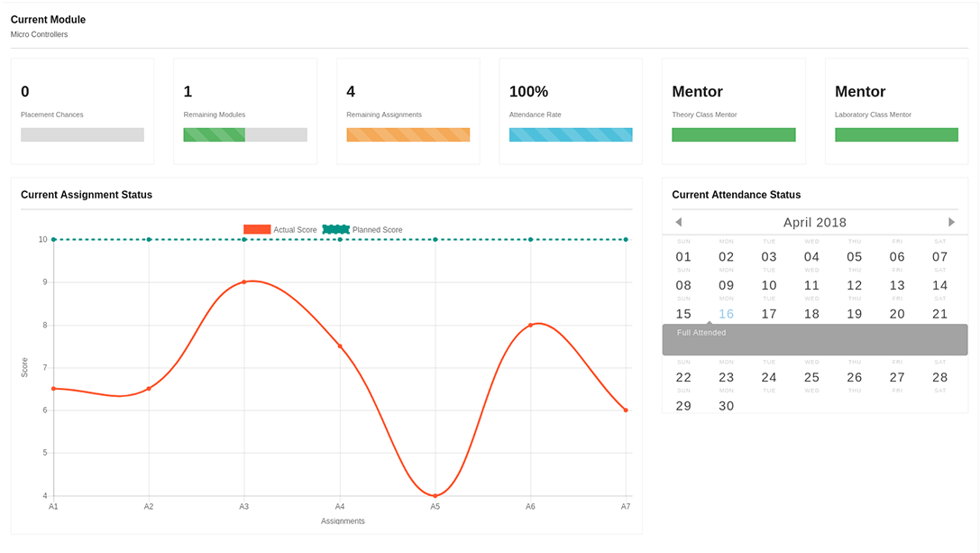The height and width of the screenshot is (553, 980).
Task: Click the blue Attendance Rate bar
Action: 571,134
